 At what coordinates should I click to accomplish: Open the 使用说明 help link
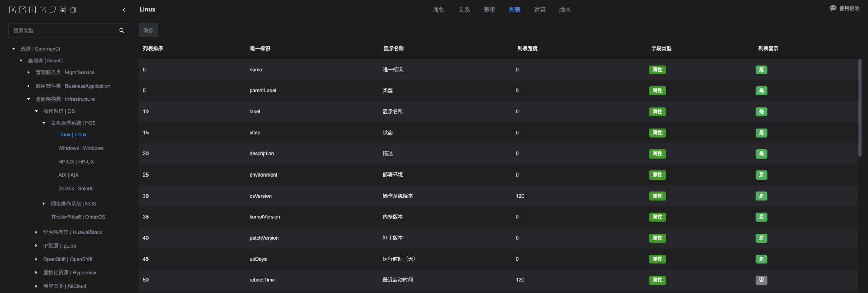[x=849, y=8]
